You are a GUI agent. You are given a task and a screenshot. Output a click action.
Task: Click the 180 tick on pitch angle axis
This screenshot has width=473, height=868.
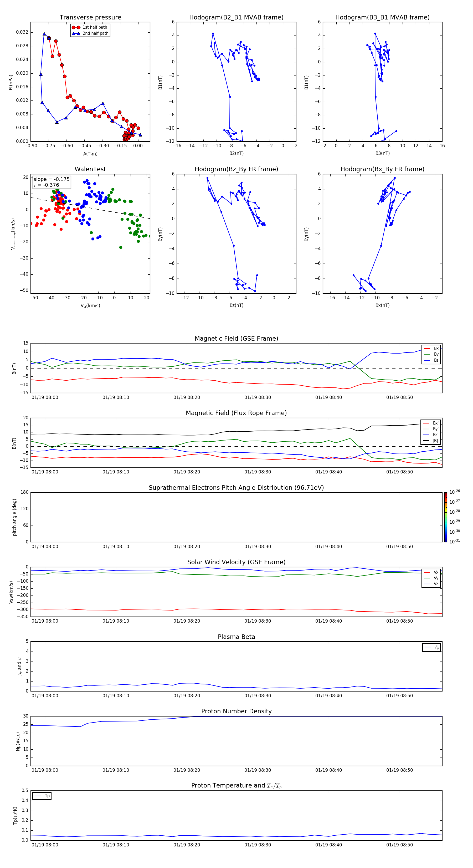coord(25,492)
